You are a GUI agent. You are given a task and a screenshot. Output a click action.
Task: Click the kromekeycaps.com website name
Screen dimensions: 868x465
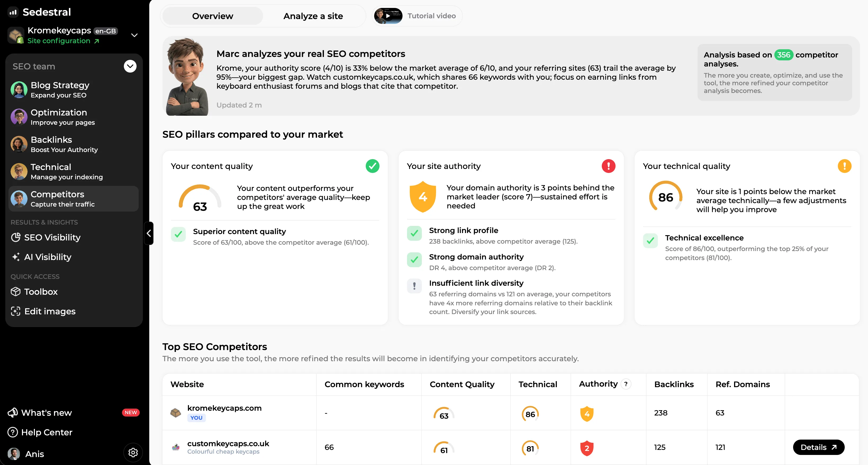coord(224,408)
